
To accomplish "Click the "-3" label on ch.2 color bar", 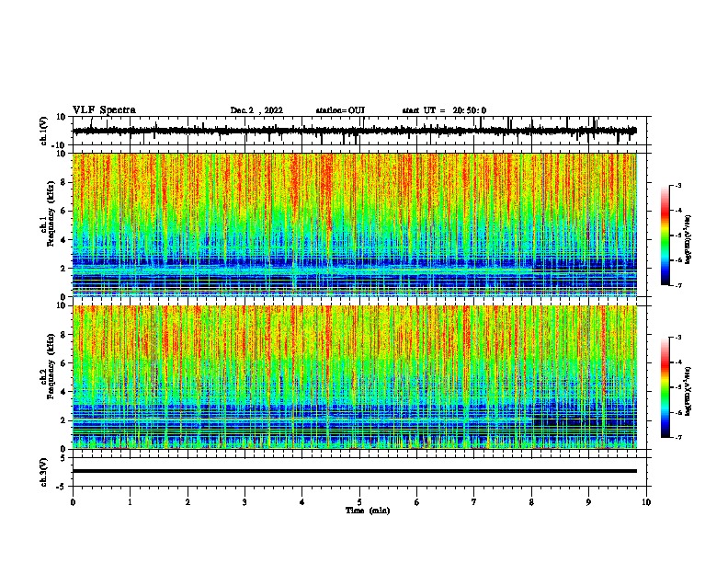I will (677, 337).
